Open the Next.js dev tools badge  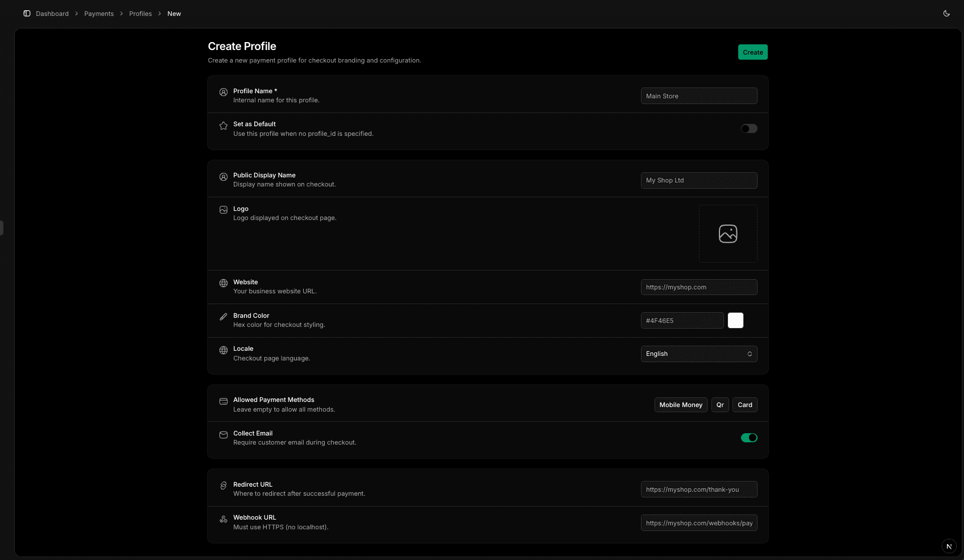[x=949, y=546]
